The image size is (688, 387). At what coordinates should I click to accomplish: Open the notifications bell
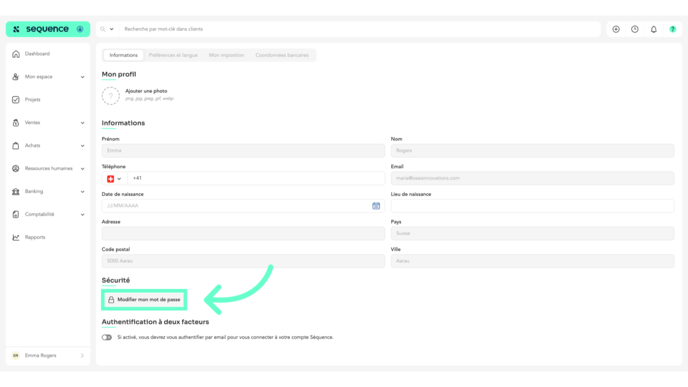[654, 29]
